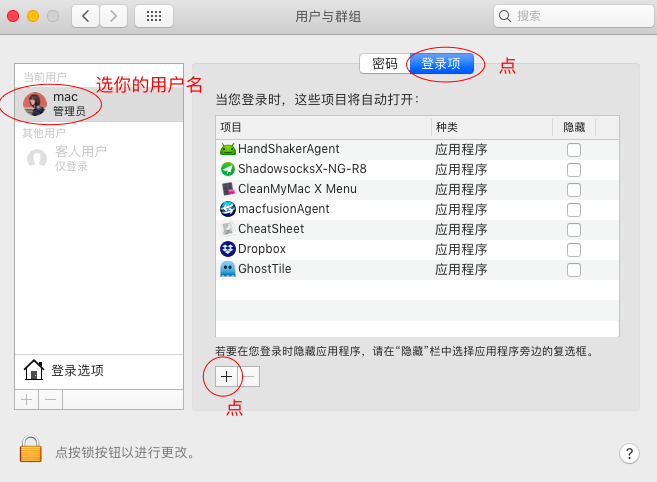Add a login item with plus button
The height and width of the screenshot is (482, 657).
[227, 377]
